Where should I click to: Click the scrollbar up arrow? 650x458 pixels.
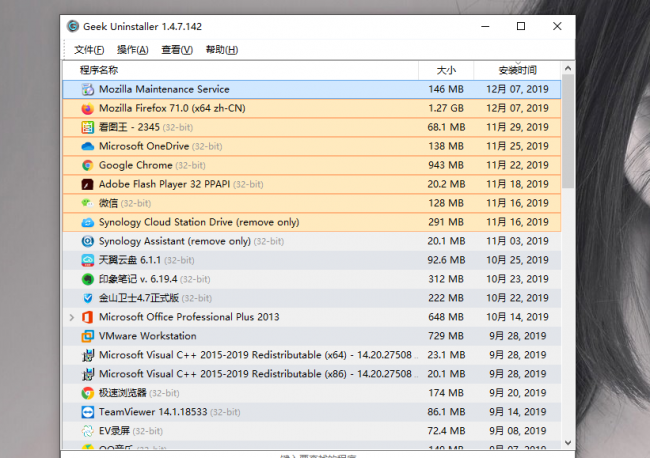[x=568, y=68]
